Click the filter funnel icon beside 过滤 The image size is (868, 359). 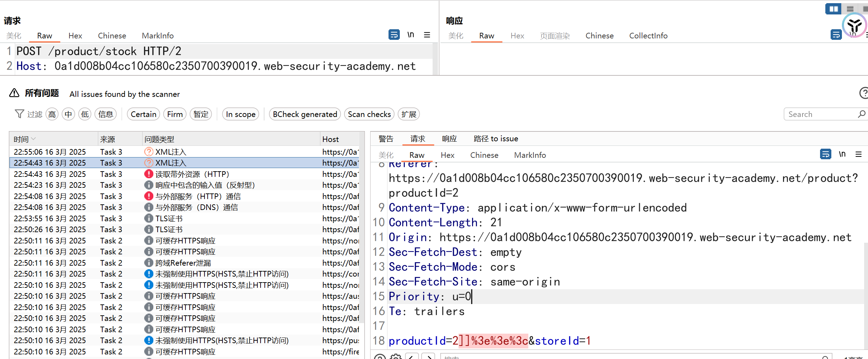point(19,114)
